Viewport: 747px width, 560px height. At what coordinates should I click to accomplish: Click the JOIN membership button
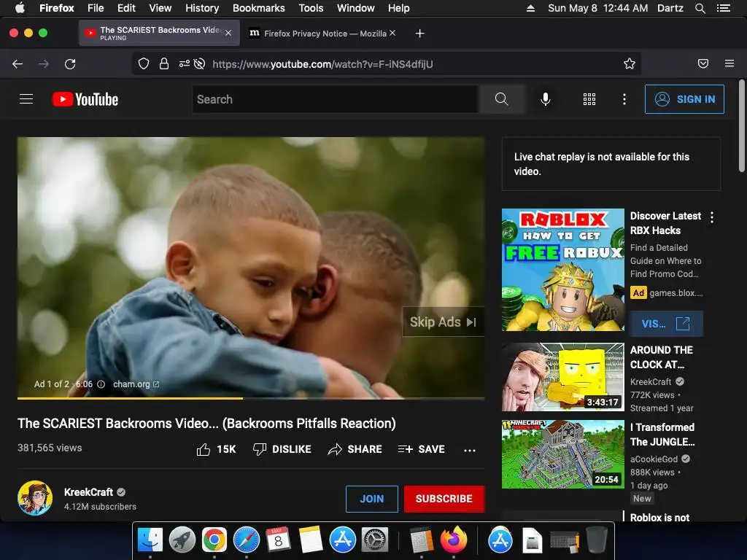click(371, 499)
